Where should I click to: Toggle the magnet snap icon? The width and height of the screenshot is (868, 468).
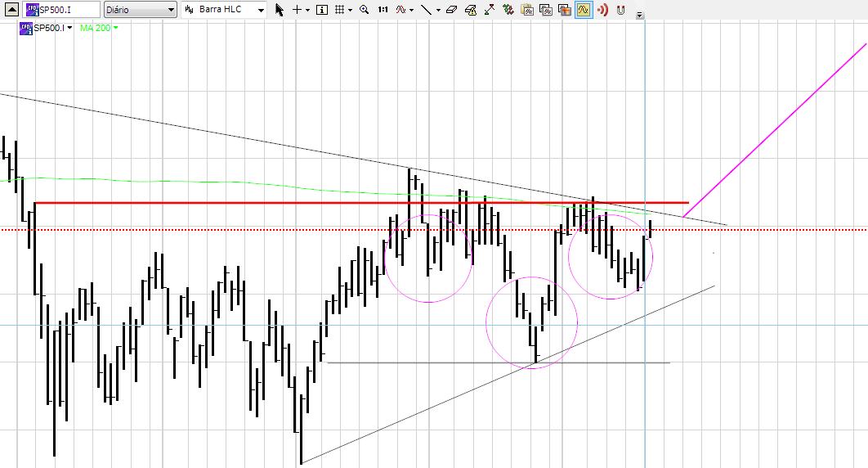pos(621,10)
